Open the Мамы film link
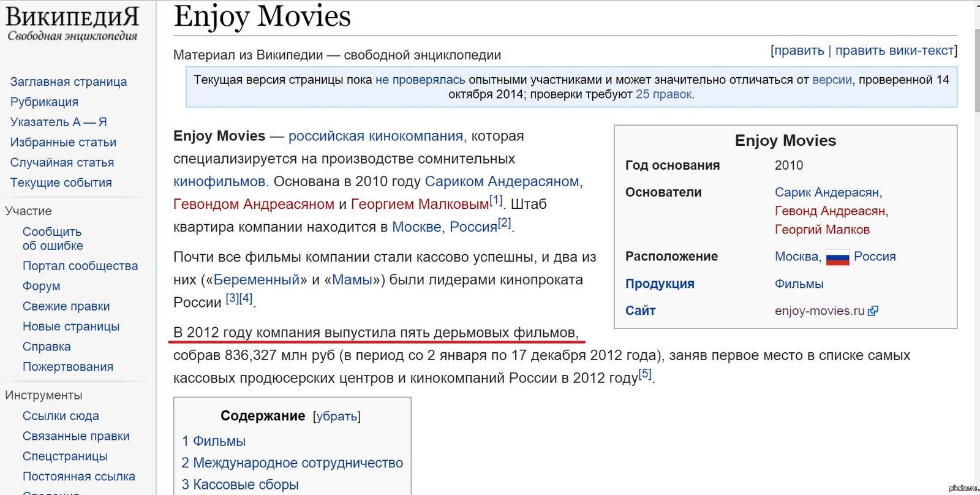Viewport: 980px width, 495px height. click(352, 280)
